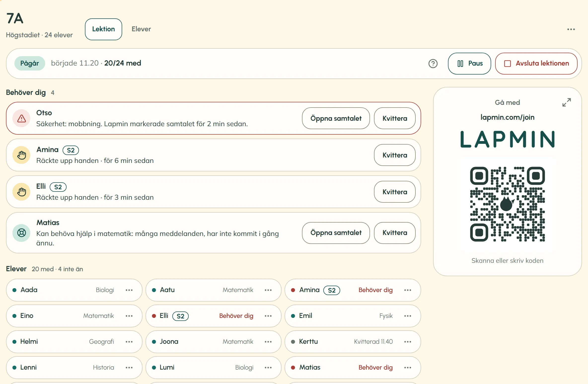The image size is (588, 384).
Task: Click Lenni's Historia subject label
Action: pos(104,368)
